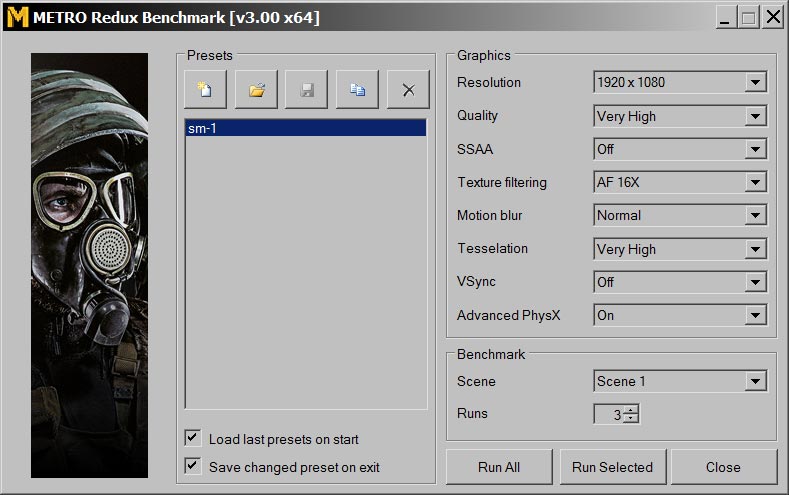Maximize the benchmark window

click(749, 17)
